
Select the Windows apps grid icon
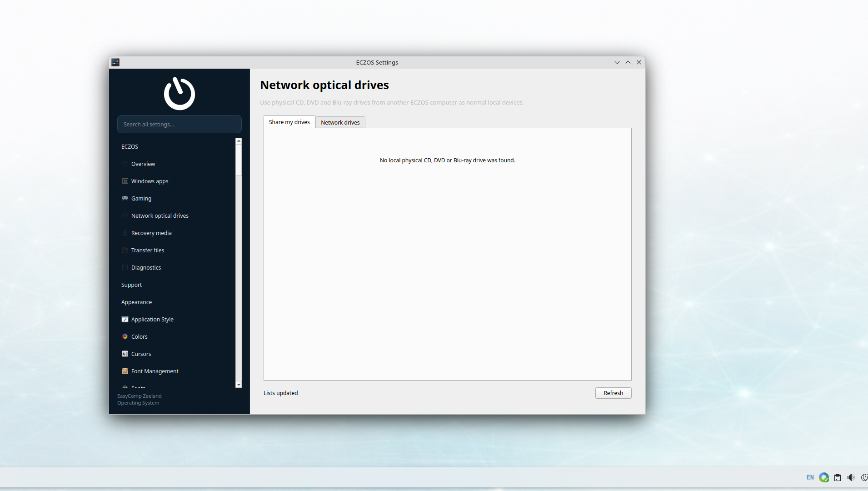125,181
